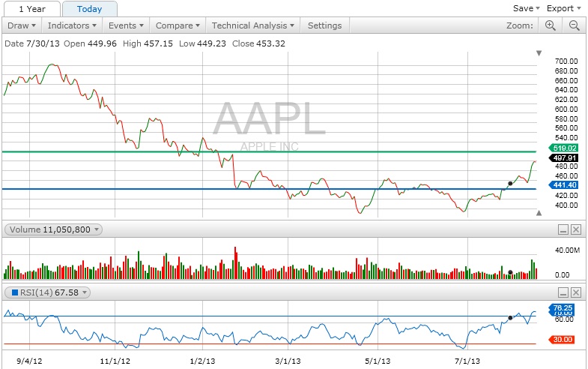The height and width of the screenshot is (369, 588).
Task: Select the Today tab
Action: pos(89,9)
